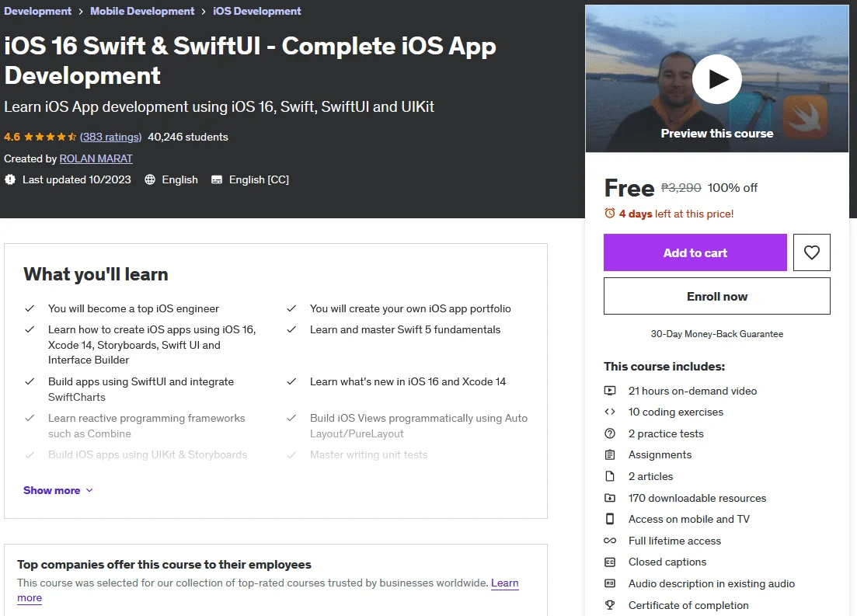This screenshot has height=616, width=857.
Task: Click the Show more chevron arrow
Action: click(89, 490)
